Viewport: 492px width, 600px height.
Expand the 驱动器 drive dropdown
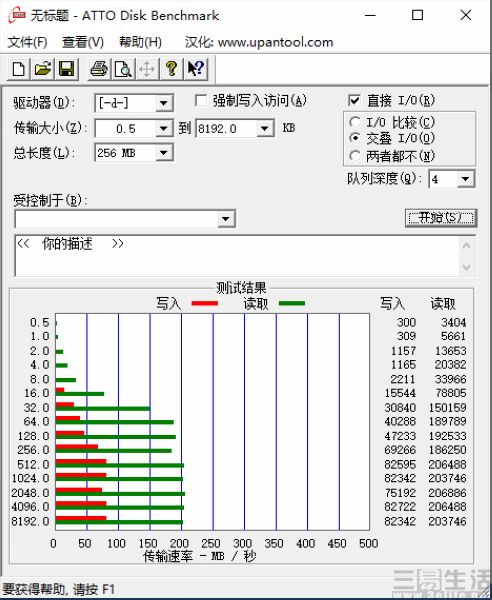click(164, 103)
